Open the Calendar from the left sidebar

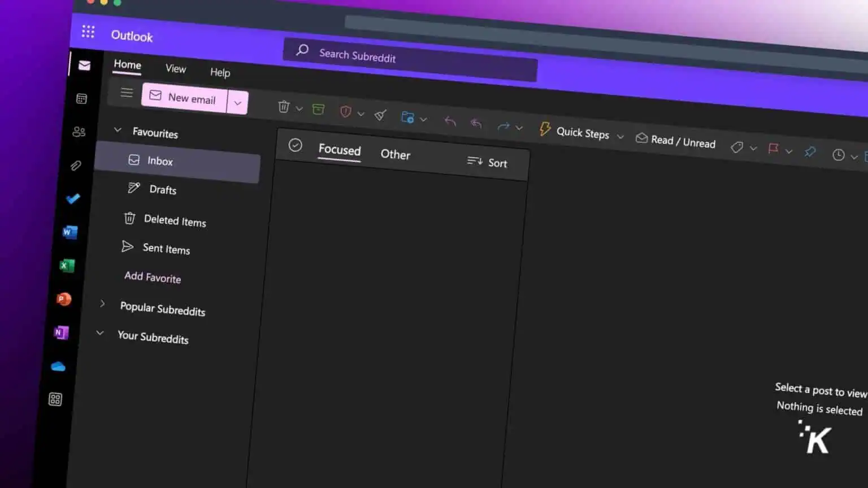[x=81, y=98]
